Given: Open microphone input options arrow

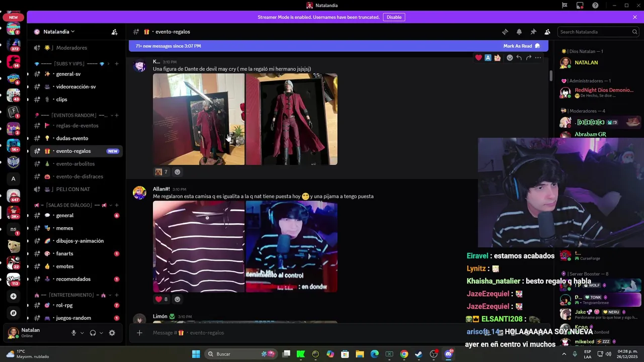Looking at the screenshot, I should (x=82, y=333).
